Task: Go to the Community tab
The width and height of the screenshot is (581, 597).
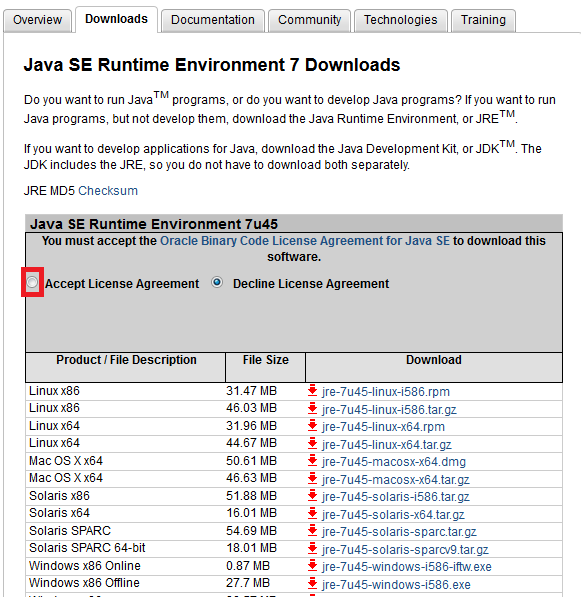Action: [x=309, y=20]
